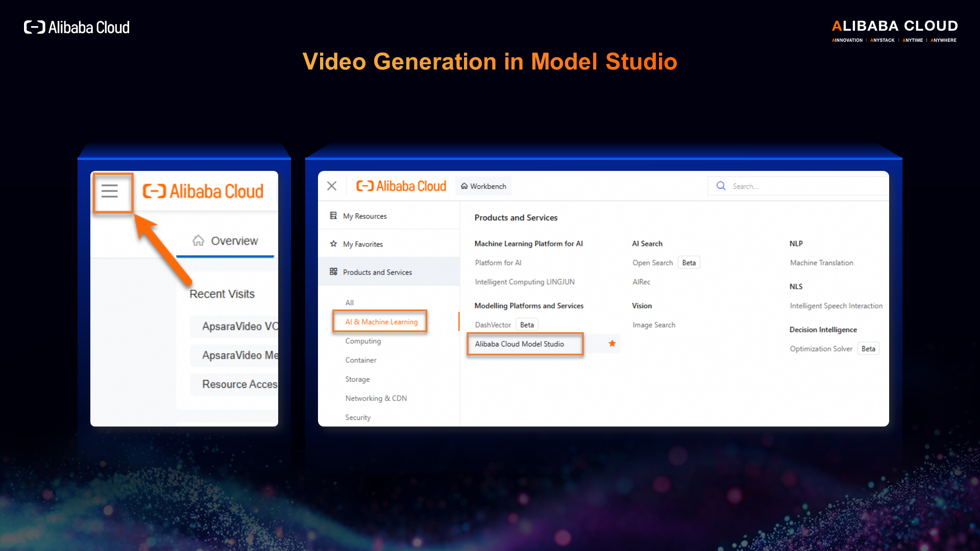Screen dimensions: 980x551
Task: Close the navigation menu with X icon
Action: [332, 186]
